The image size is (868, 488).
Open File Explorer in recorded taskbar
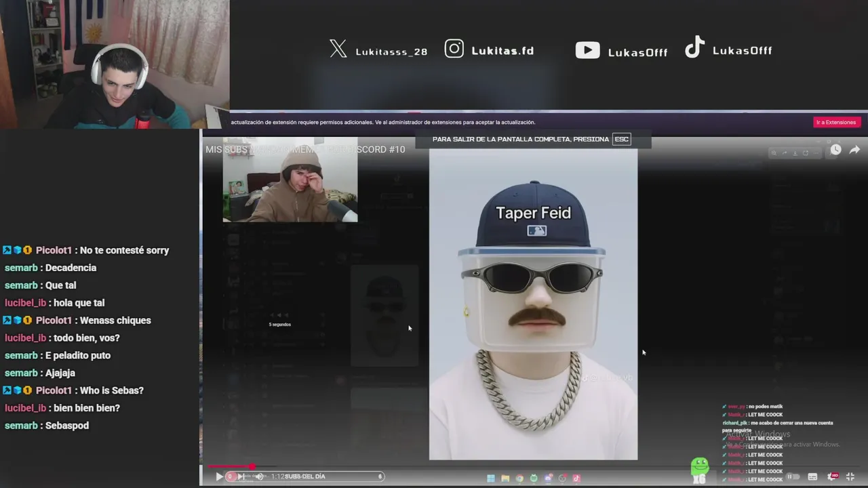point(505,478)
